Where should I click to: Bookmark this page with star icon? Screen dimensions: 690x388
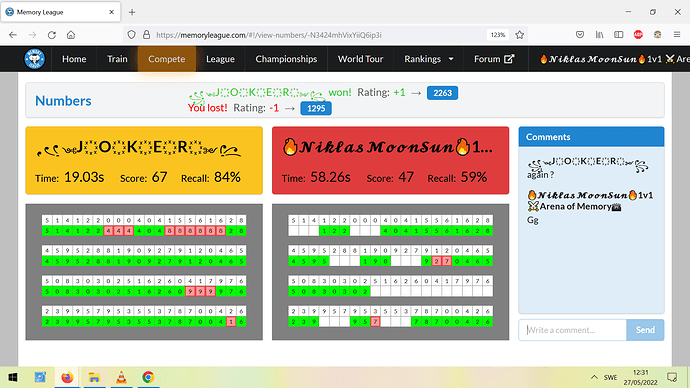520,35
